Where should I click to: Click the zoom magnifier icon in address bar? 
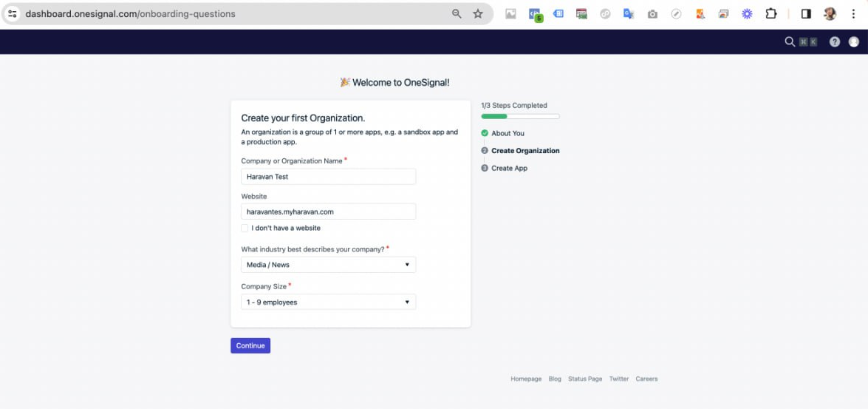point(457,14)
